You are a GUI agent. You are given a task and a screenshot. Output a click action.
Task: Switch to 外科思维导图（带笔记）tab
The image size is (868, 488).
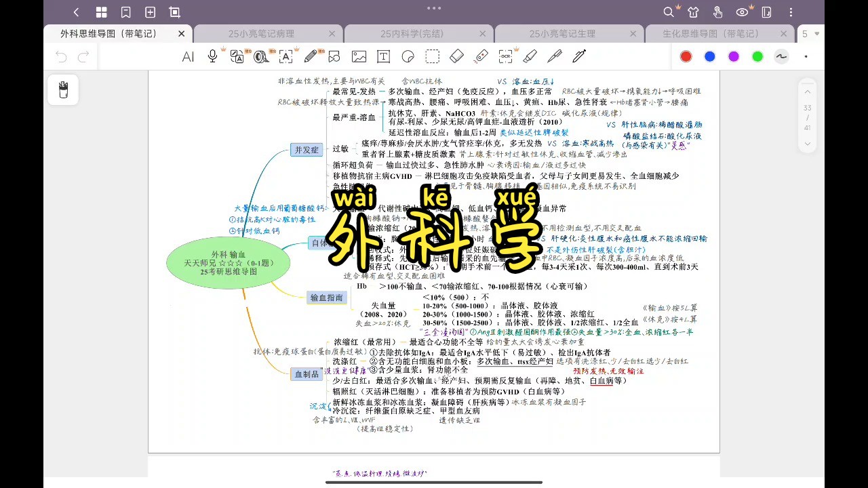pos(108,33)
